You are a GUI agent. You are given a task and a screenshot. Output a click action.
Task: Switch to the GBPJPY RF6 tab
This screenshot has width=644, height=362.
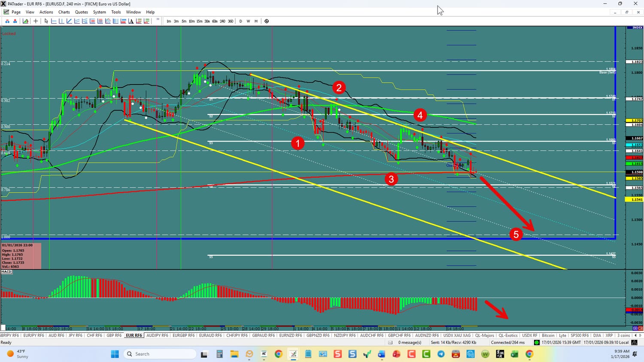point(9,335)
